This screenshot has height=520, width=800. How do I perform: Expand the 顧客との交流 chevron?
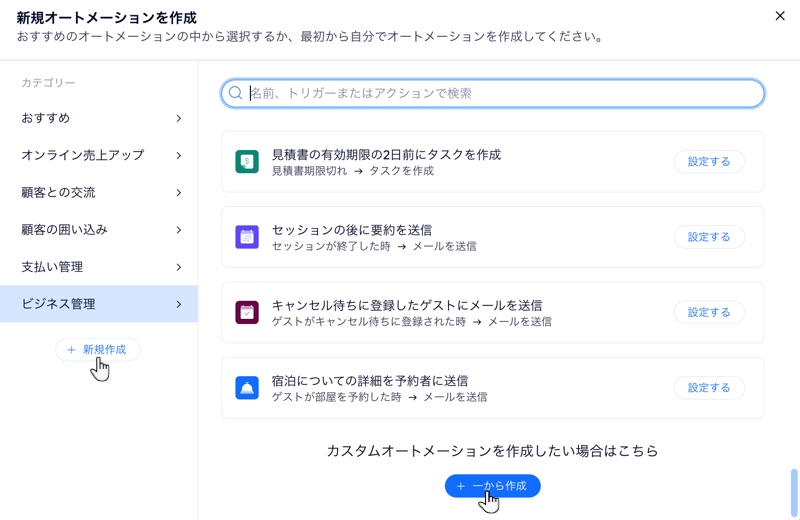179,193
